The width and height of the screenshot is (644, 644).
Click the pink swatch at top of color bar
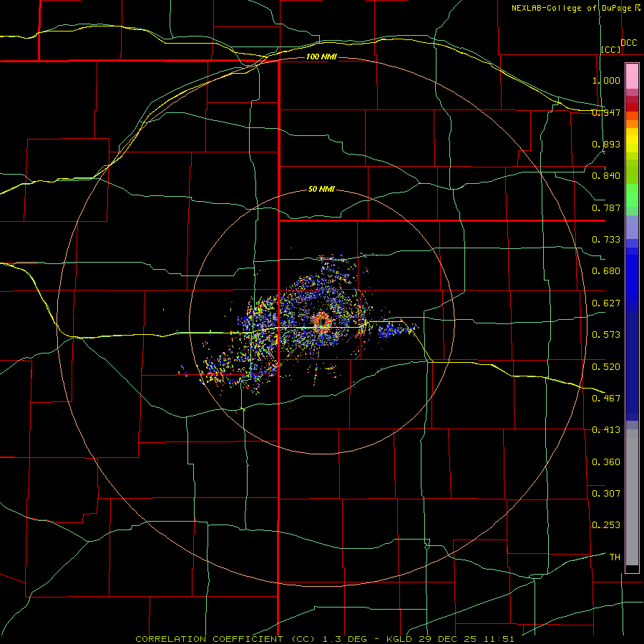(x=632, y=77)
